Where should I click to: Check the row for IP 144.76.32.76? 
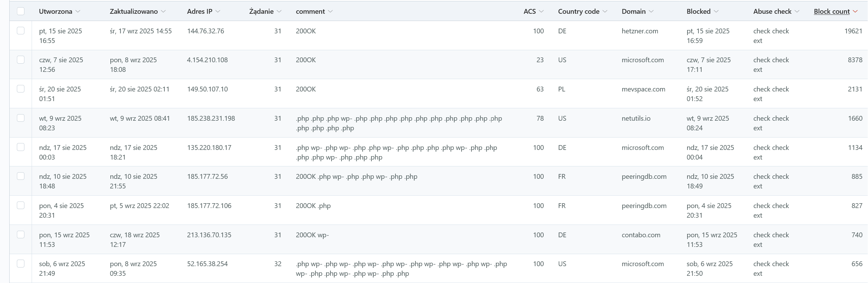[x=21, y=31]
